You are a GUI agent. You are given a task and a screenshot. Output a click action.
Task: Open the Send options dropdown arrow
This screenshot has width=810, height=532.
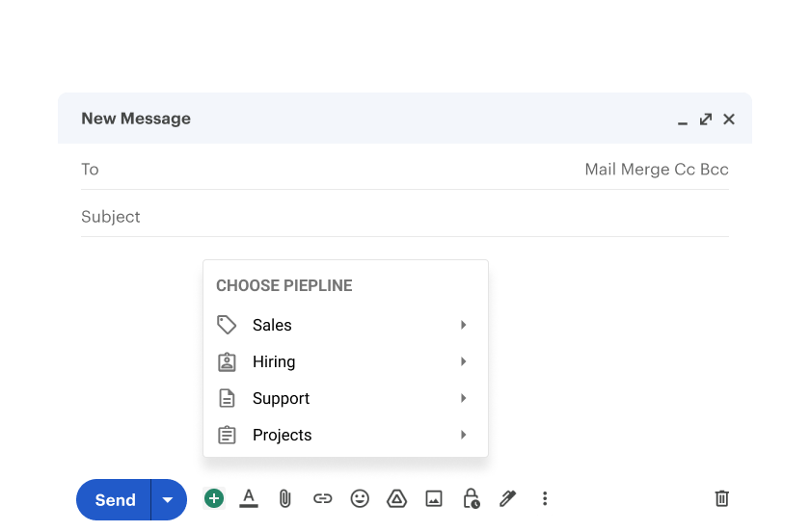pos(169,499)
